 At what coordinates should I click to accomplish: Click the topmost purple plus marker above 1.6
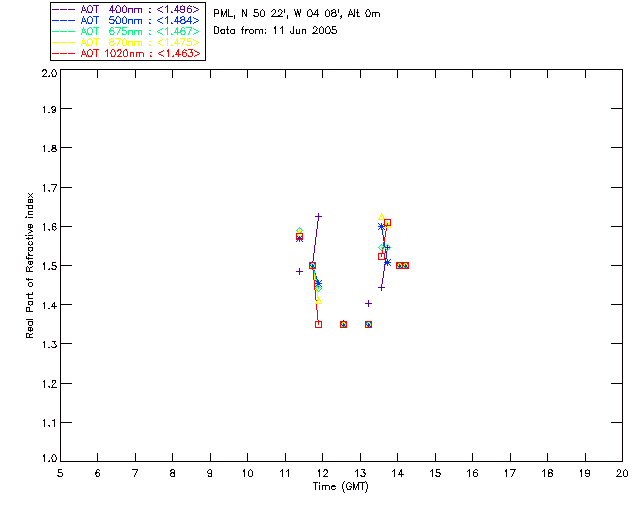click(x=319, y=216)
